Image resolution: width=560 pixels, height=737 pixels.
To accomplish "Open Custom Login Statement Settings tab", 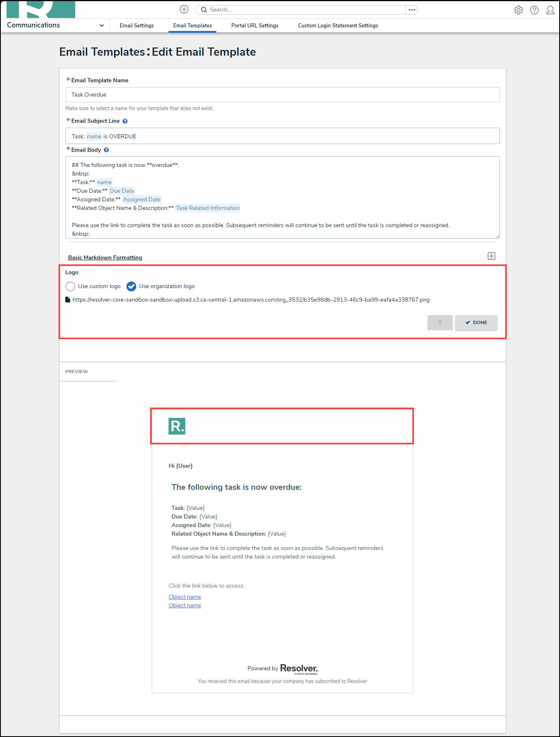I will 338,25.
